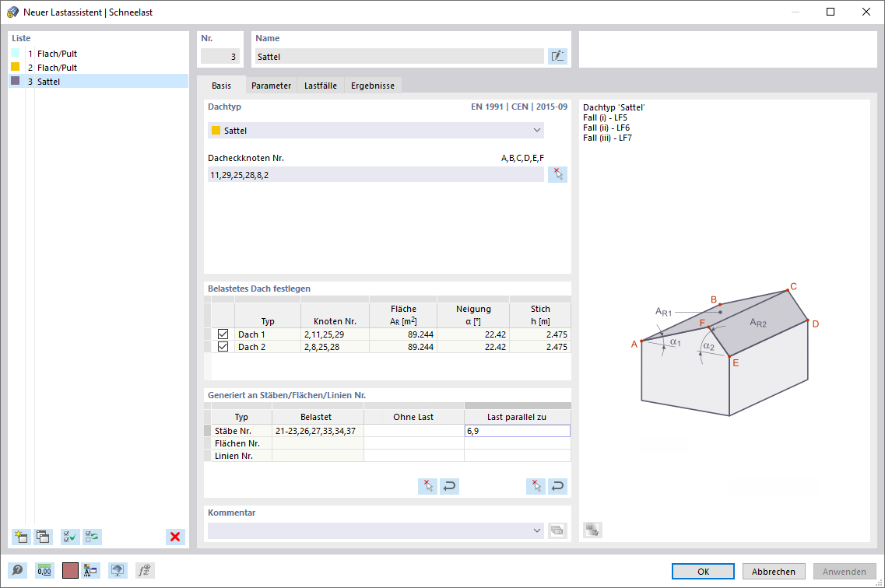The height and width of the screenshot is (588, 885).
Task: Maximize the Schneelast dialog window
Action: point(831,12)
